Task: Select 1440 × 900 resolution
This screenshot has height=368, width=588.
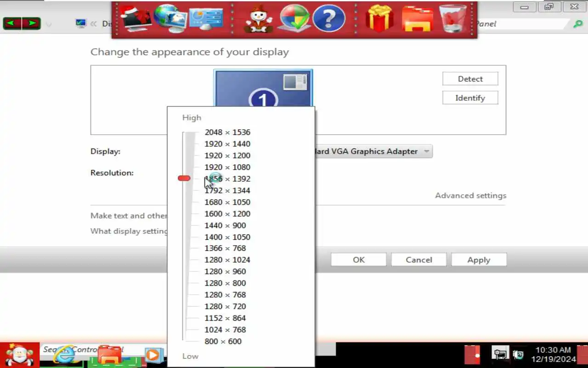Action: (x=225, y=225)
